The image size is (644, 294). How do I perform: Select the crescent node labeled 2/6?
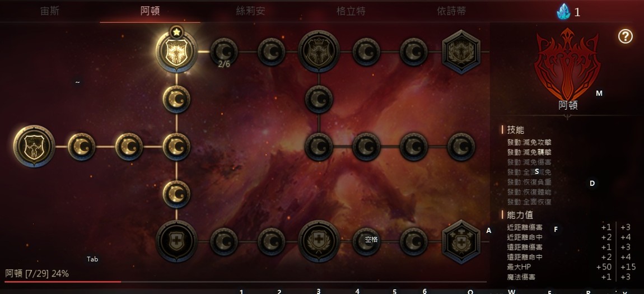[224, 52]
